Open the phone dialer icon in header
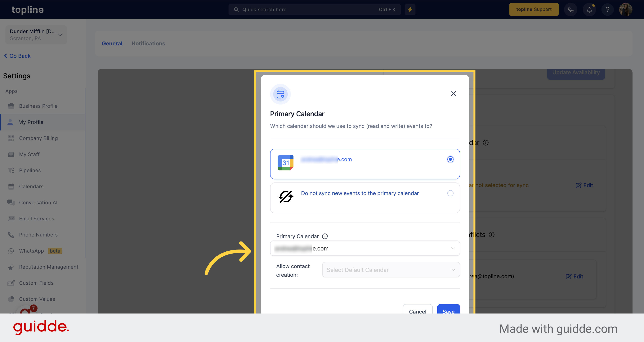This screenshot has height=342, width=644. [x=570, y=10]
